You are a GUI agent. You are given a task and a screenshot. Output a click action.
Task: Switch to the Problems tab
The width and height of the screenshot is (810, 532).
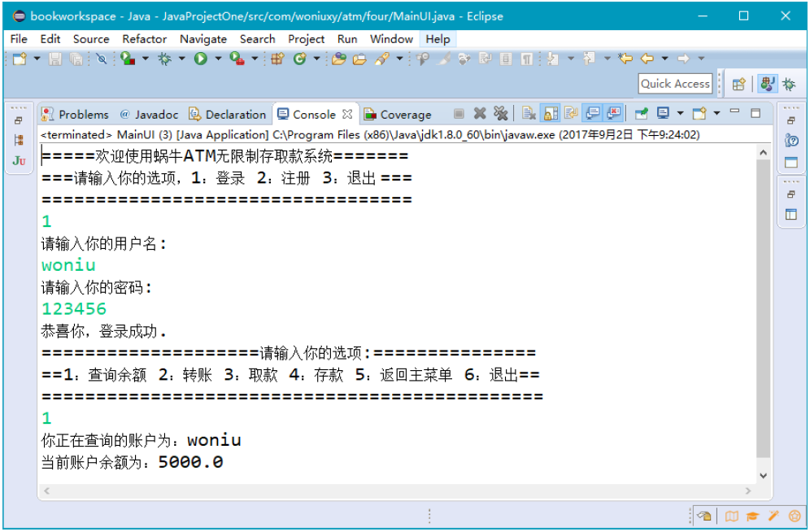[x=76, y=115]
